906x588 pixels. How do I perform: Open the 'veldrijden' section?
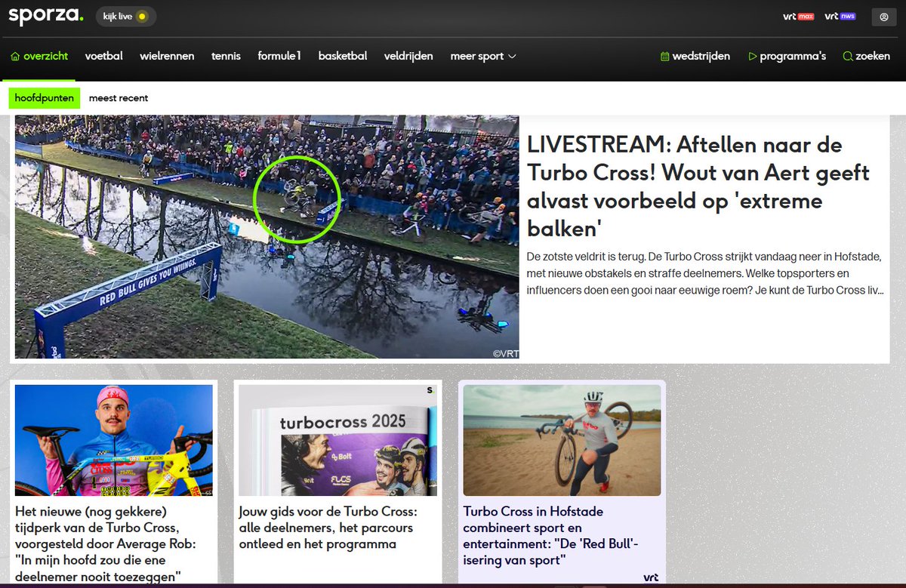click(408, 56)
